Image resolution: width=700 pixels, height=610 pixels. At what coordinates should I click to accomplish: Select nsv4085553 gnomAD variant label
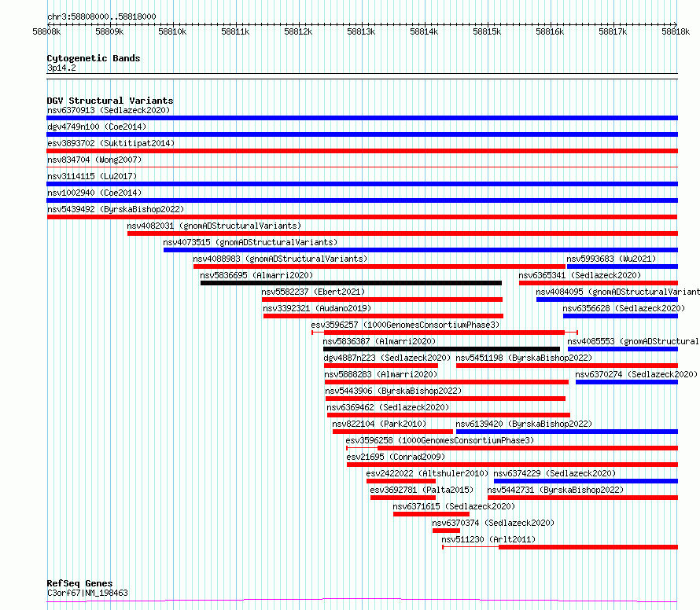tap(633, 341)
